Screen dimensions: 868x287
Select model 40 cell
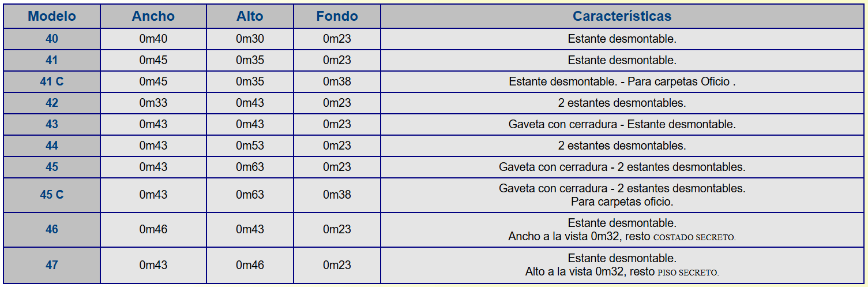pyautogui.click(x=52, y=39)
